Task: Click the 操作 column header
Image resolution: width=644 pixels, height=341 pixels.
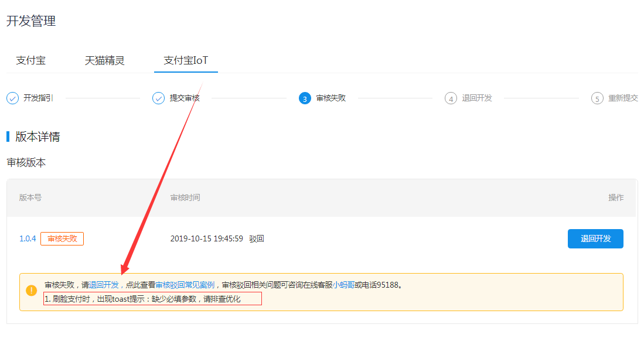Action: coord(616,197)
